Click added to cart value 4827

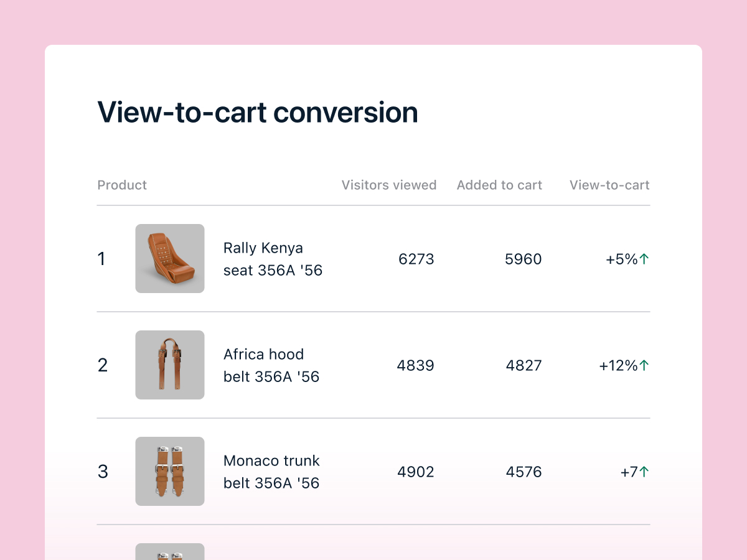(x=524, y=365)
